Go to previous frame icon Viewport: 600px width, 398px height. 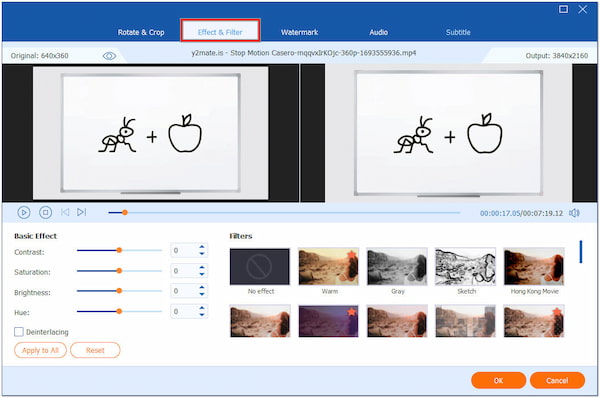[x=65, y=212]
